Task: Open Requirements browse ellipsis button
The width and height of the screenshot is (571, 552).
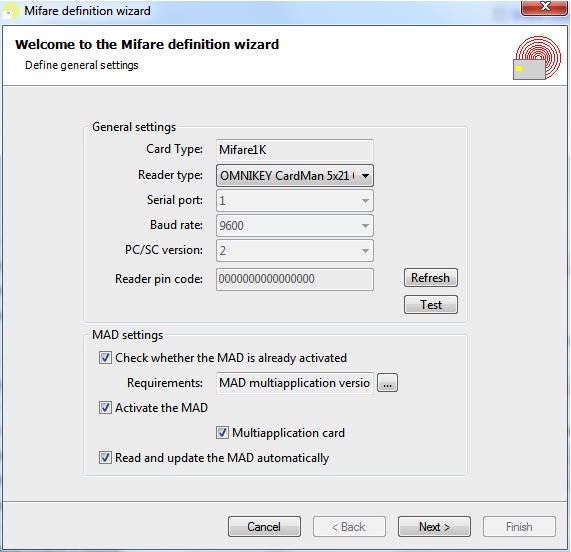Action: (x=387, y=383)
